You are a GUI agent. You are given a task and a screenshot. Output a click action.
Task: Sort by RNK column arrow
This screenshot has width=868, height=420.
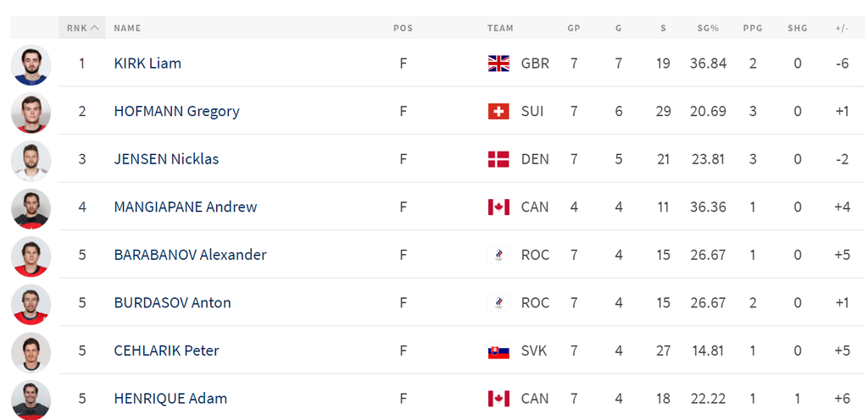click(x=94, y=28)
